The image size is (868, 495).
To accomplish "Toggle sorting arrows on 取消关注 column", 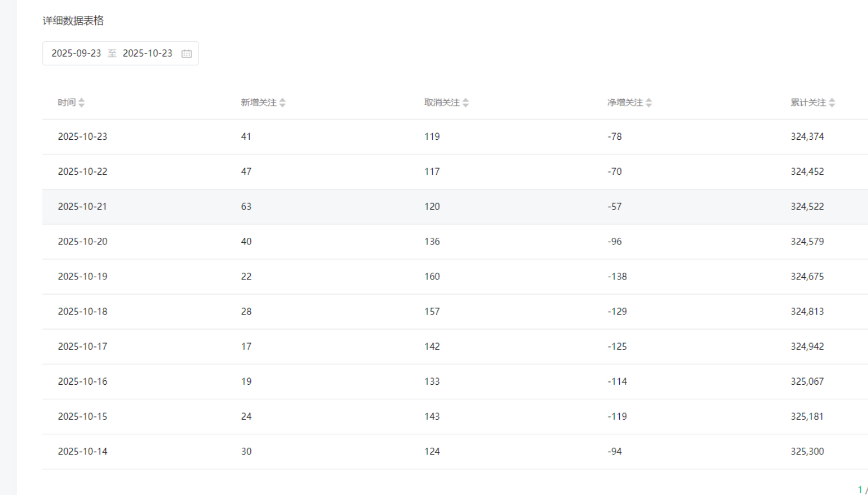I will click(x=466, y=102).
